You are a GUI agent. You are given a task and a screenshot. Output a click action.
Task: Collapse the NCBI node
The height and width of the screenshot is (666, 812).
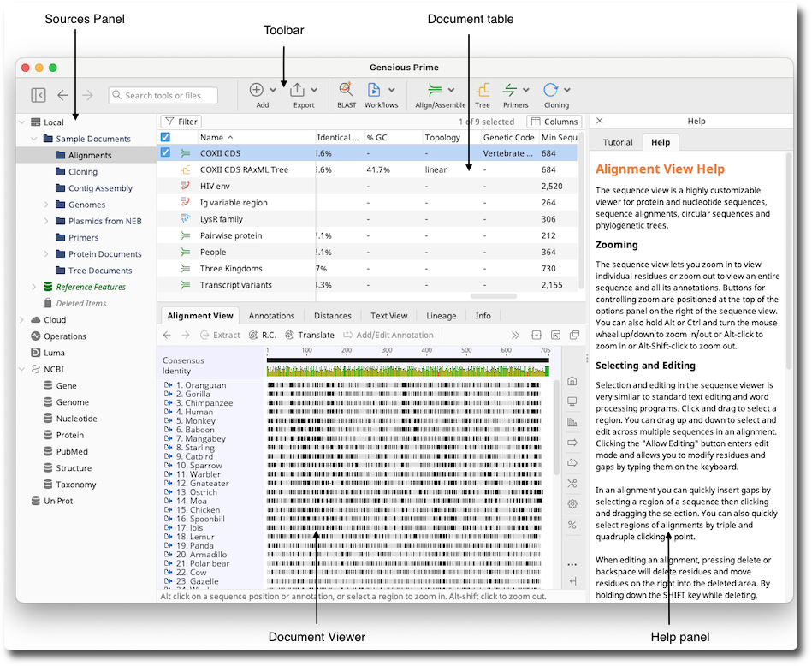(x=21, y=369)
